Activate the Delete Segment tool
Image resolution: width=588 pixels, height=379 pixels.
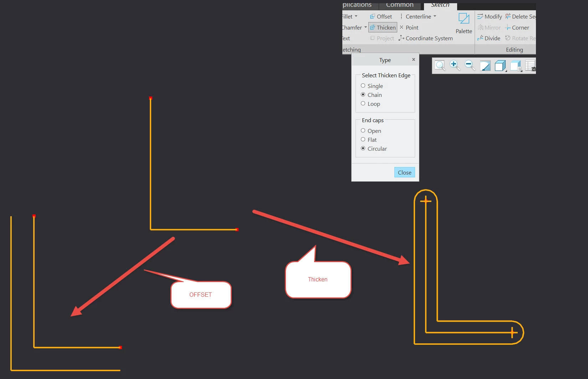click(x=520, y=16)
